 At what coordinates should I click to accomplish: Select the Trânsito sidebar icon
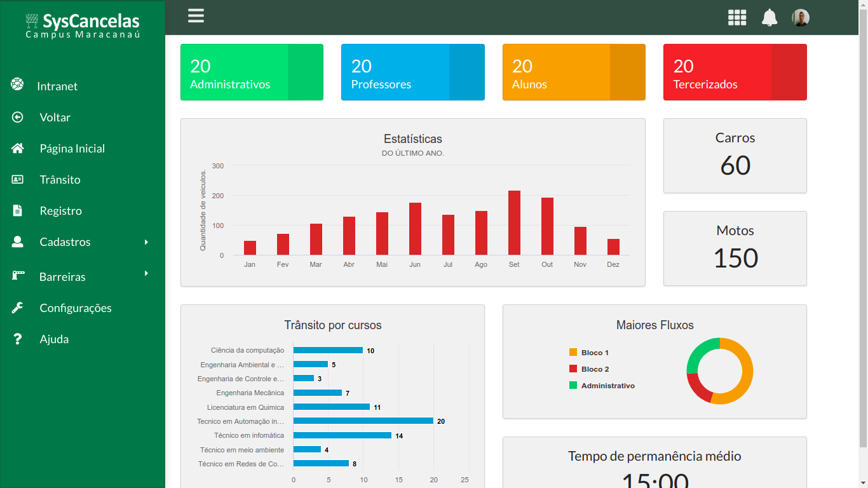pos(17,179)
